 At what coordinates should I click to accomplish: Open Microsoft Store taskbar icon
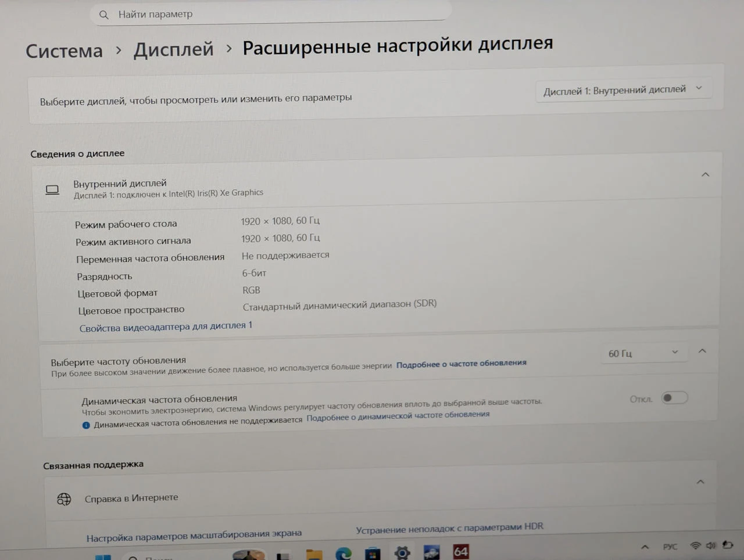tap(373, 554)
